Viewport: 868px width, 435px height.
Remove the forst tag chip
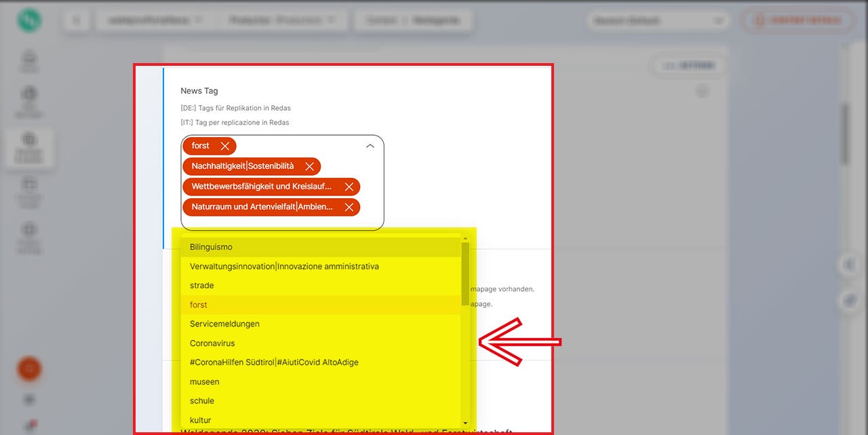point(224,146)
